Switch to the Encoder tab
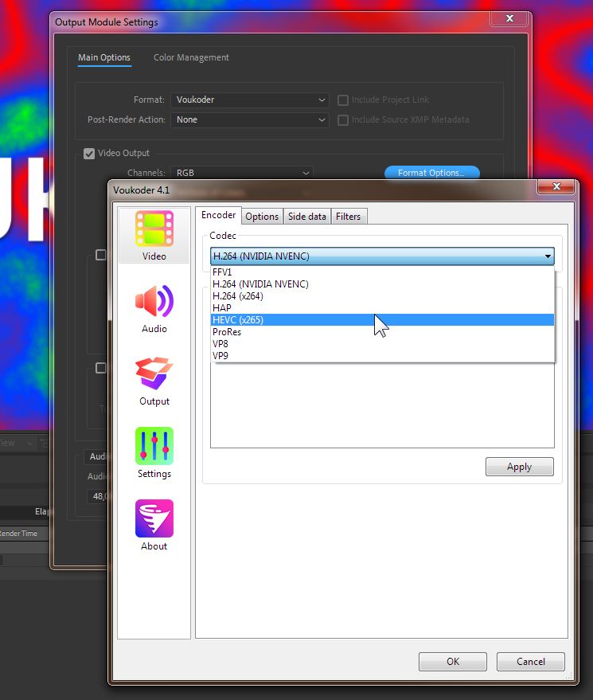Image resolution: width=593 pixels, height=700 pixels. (x=218, y=215)
